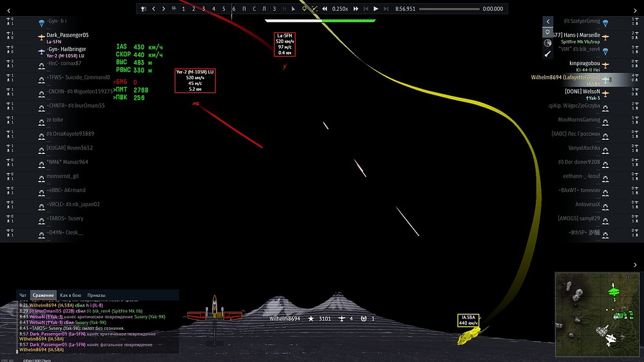Click the play button

pos(376,8)
